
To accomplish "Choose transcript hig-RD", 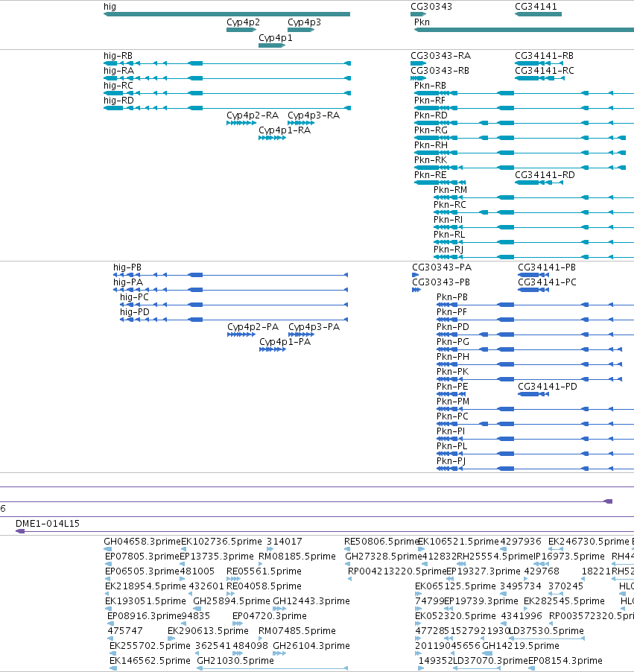I will [118, 101].
